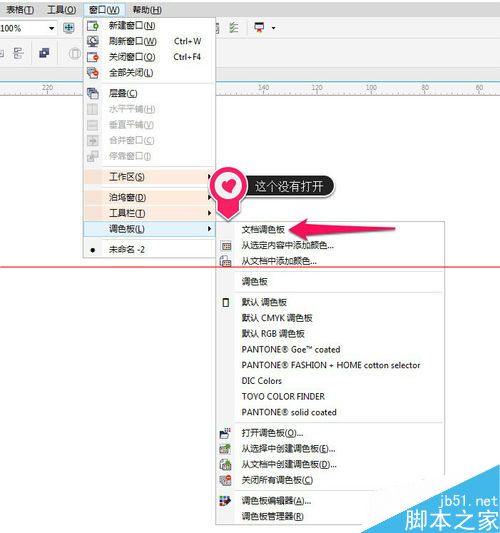The width and height of the screenshot is (500, 533).
Task: Click the add colors from document icon
Action: (226, 261)
